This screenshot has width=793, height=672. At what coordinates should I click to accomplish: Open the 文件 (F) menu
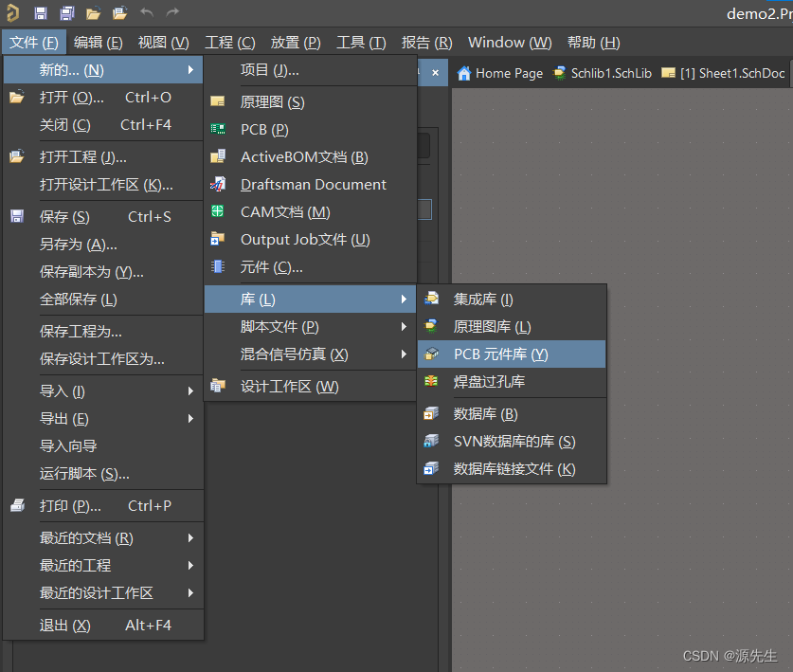34,42
